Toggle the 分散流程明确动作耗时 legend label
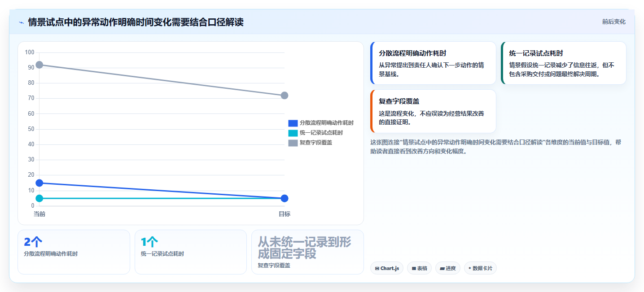The height and width of the screenshot is (292, 644). pos(327,123)
